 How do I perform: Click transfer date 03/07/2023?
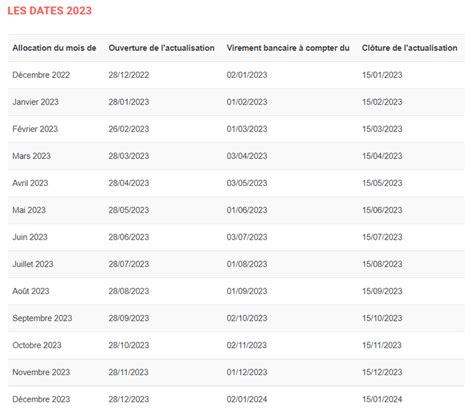coord(247,237)
